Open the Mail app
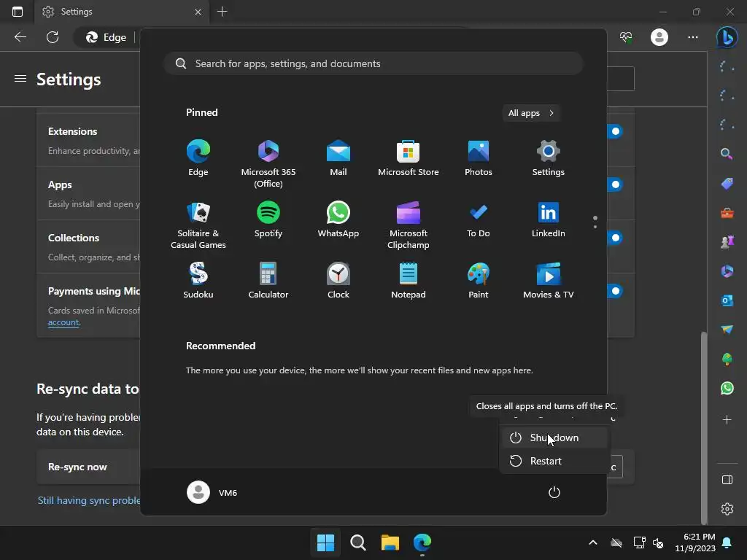Screen dimensions: 747x560 pos(338,158)
